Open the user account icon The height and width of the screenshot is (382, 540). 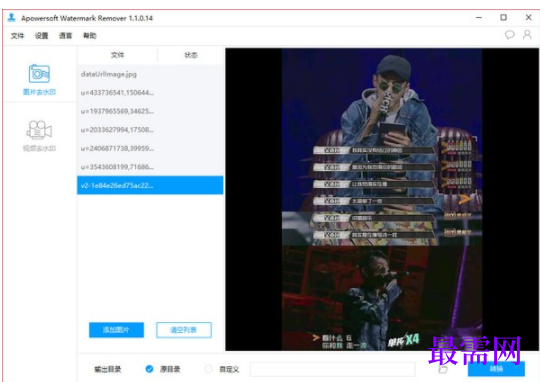[x=527, y=34]
